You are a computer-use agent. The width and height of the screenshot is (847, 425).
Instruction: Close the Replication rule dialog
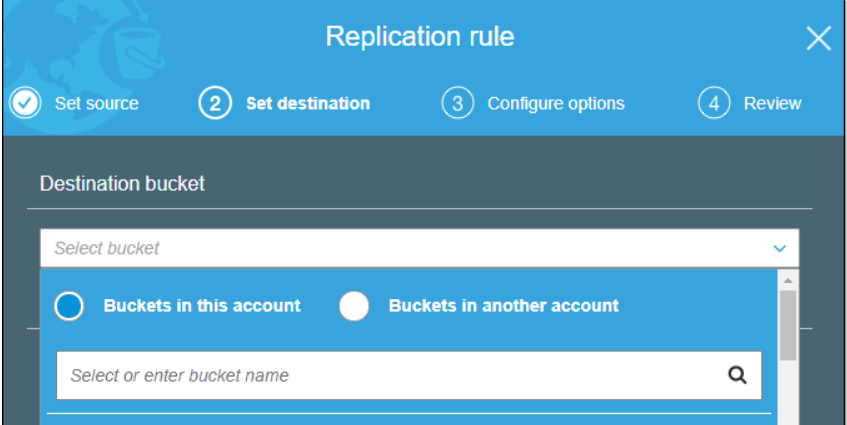(x=818, y=39)
